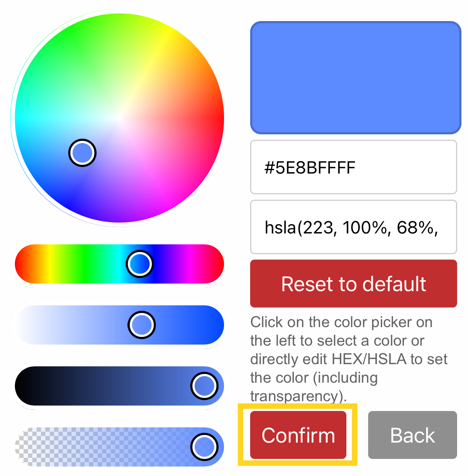The image size is (468, 476).
Task: Click the transparent end of alpha slider
Action: (23, 447)
